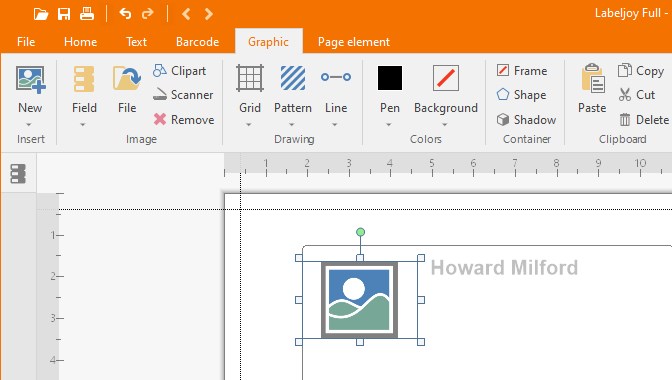Remove the image with red X
Image resolution: width=672 pixels, height=380 pixels.
[x=184, y=120]
